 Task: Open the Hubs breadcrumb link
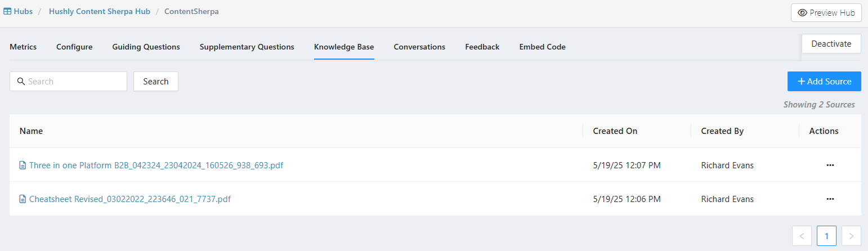(x=23, y=11)
